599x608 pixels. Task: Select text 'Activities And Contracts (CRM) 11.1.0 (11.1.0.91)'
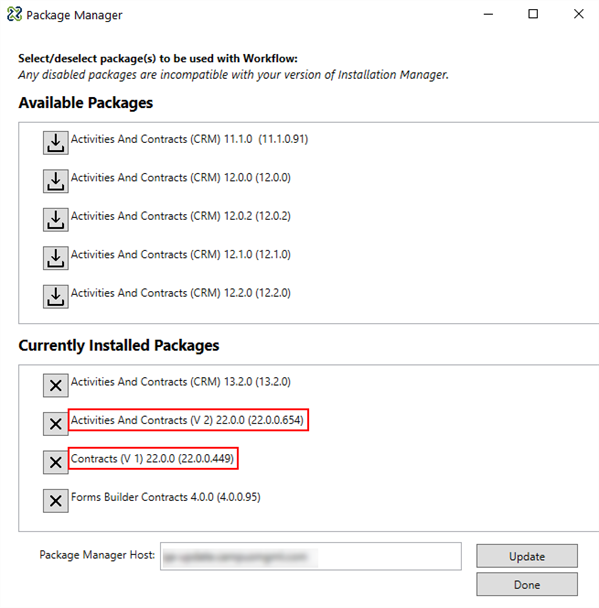[189, 139]
